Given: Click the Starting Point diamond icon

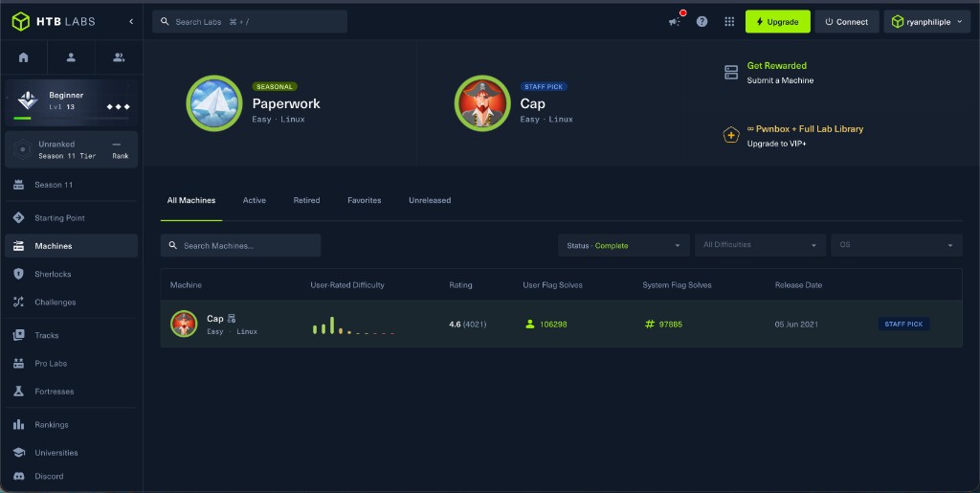Looking at the screenshot, I should pyautogui.click(x=19, y=217).
